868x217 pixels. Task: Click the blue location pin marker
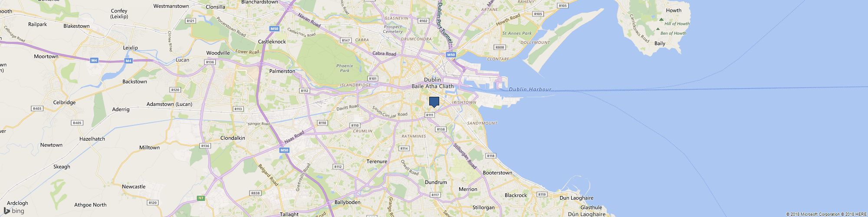(x=434, y=102)
